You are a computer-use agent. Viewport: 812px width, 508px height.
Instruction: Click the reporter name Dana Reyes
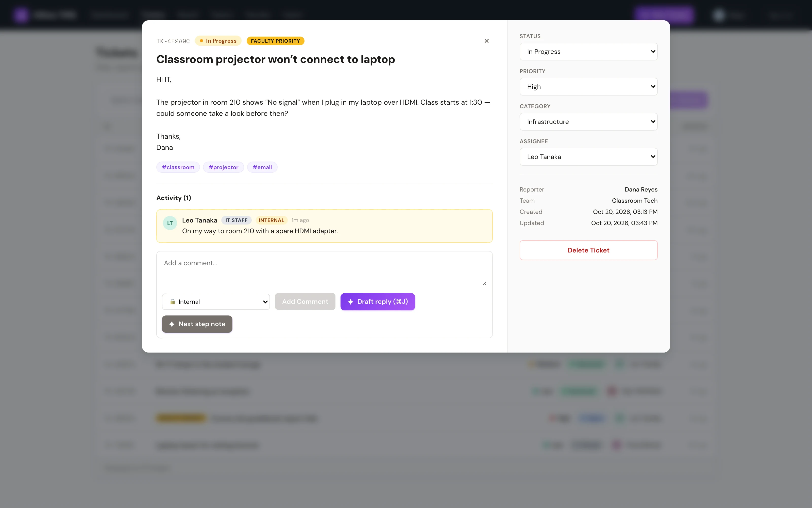tap(641, 189)
